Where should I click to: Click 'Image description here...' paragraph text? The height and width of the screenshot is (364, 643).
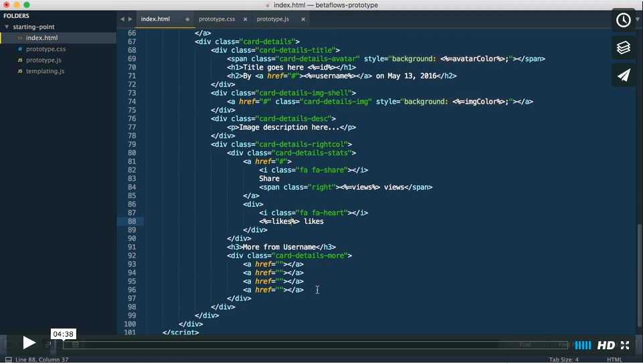pyautogui.click(x=289, y=127)
